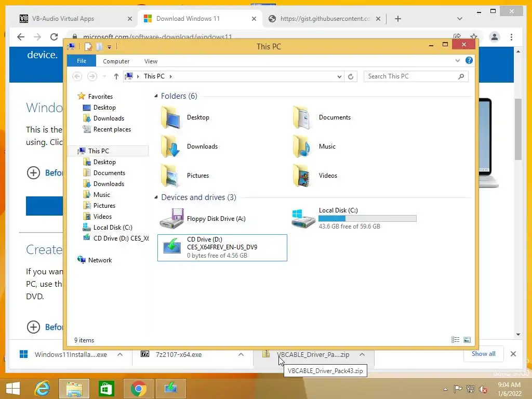
Task: Click the Local Disk (C:) usage bar
Action: (x=367, y=219)
